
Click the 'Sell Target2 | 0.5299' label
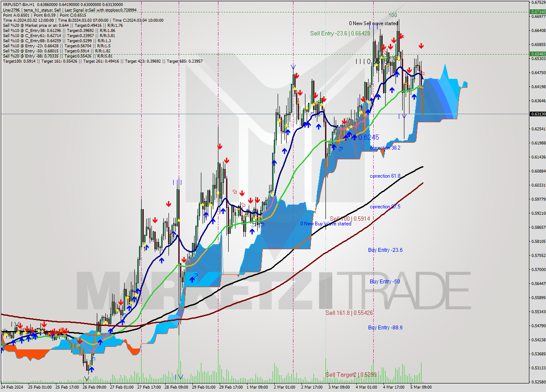coord(351,375)
